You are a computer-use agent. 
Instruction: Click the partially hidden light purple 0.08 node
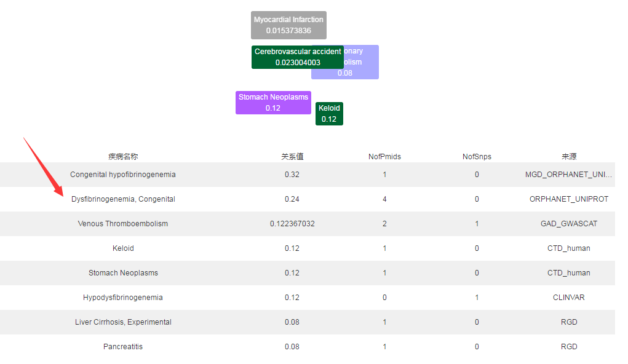tap(363, 71)
